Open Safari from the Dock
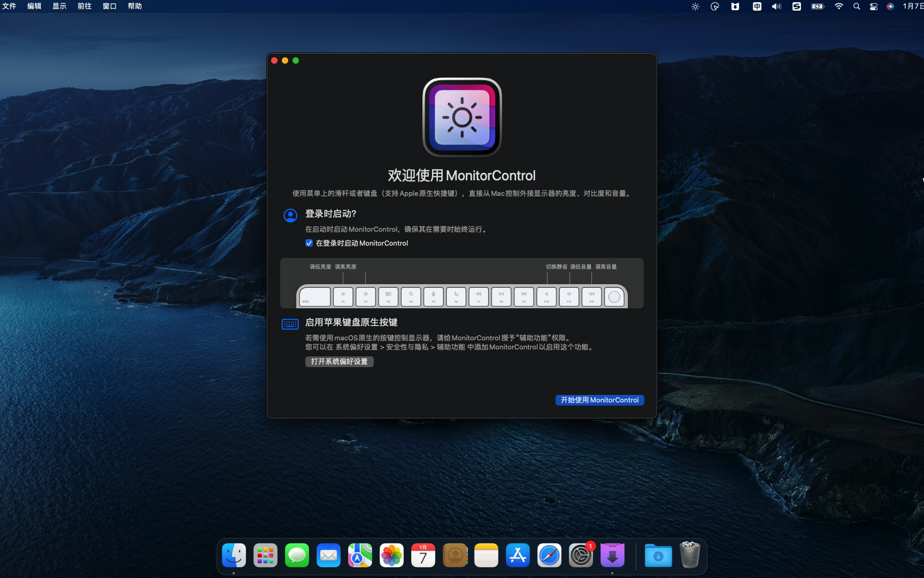This screenshot has height=578, width=924. (549, 556)
